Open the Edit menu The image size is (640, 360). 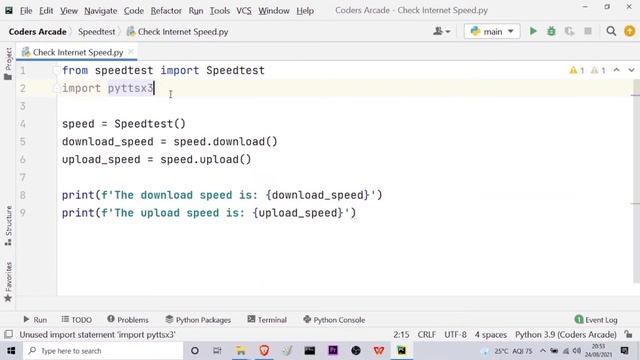(x=46, y=11)
